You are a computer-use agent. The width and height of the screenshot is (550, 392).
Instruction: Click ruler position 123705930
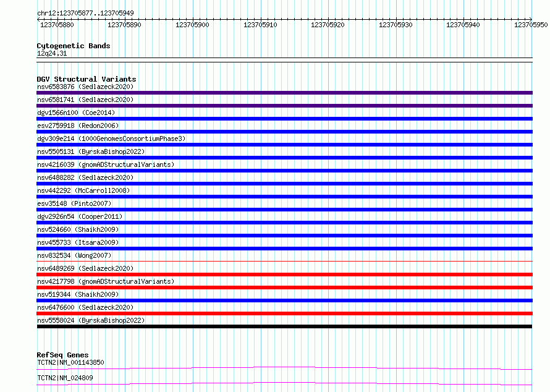pyautogui.click(x=396, y=25)
